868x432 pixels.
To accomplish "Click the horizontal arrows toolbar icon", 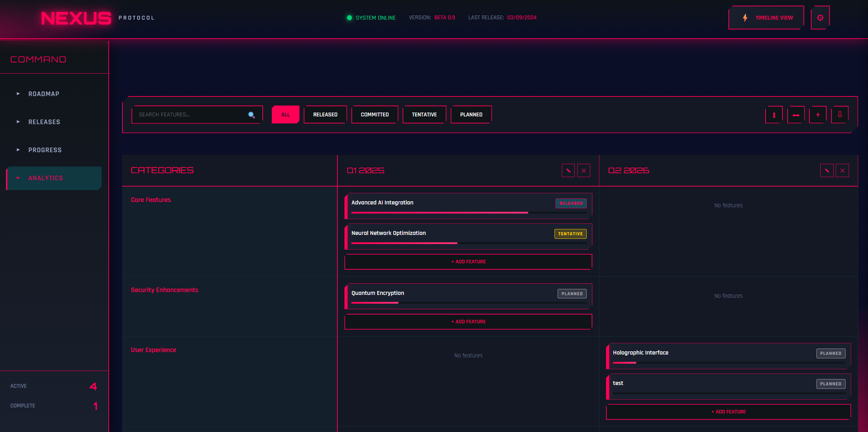I will tap(796, 115).
